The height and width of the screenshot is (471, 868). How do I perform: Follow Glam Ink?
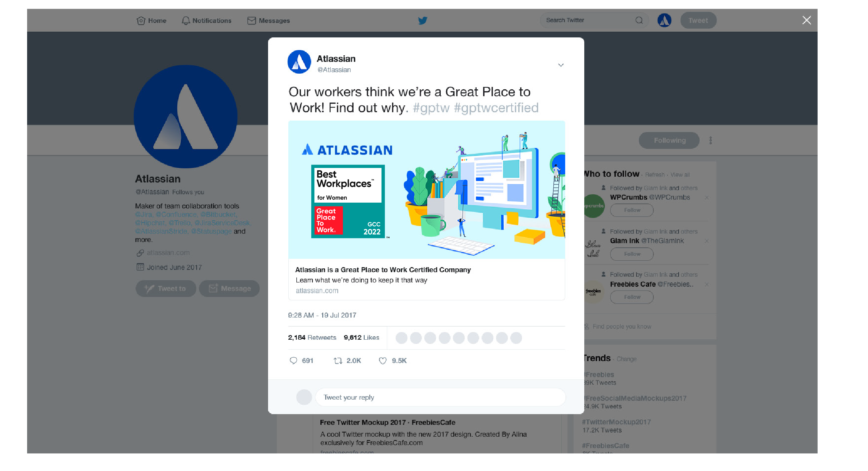[x=632, y=254]
